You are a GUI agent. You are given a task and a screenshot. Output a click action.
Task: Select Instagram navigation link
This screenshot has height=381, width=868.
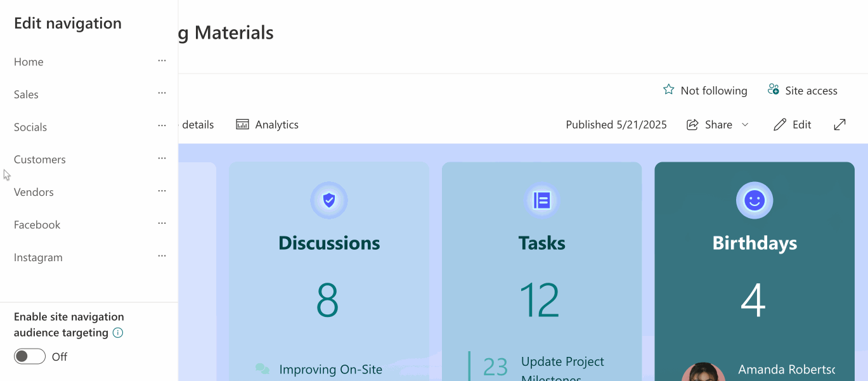(38, 257)
